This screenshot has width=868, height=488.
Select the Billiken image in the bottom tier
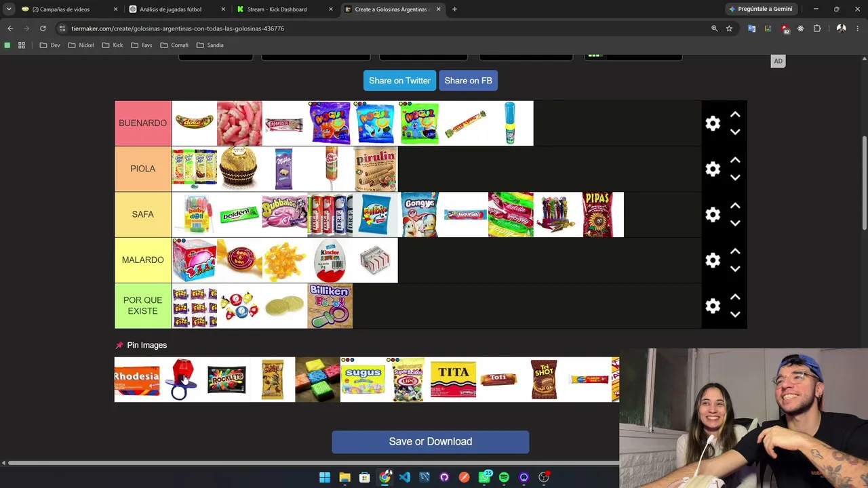coord(330,306)
